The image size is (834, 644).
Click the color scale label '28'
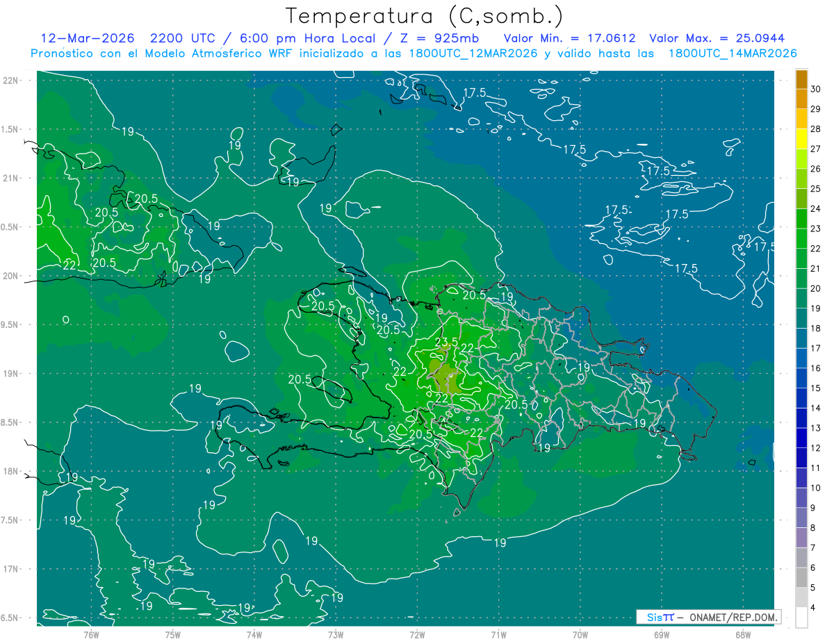pos(815,129)
